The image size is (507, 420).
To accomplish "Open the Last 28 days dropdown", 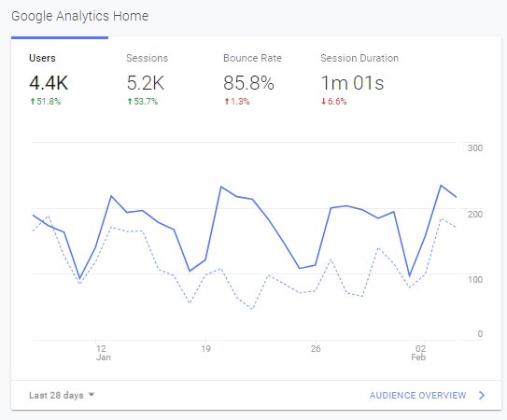I will (62, 395).
